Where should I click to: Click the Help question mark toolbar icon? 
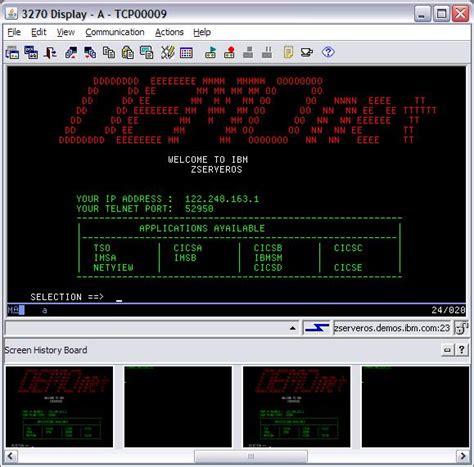[328, 52]
